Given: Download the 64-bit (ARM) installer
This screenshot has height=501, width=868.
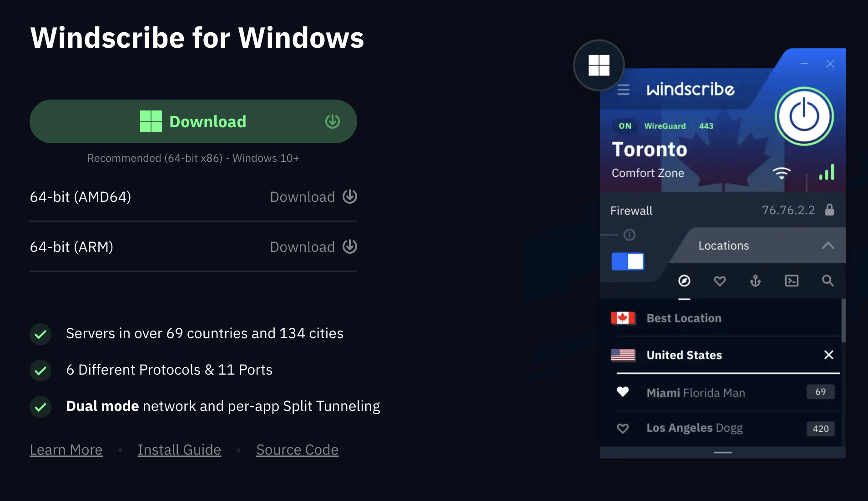Looking at the screenshot, I should tap(313, 247).
